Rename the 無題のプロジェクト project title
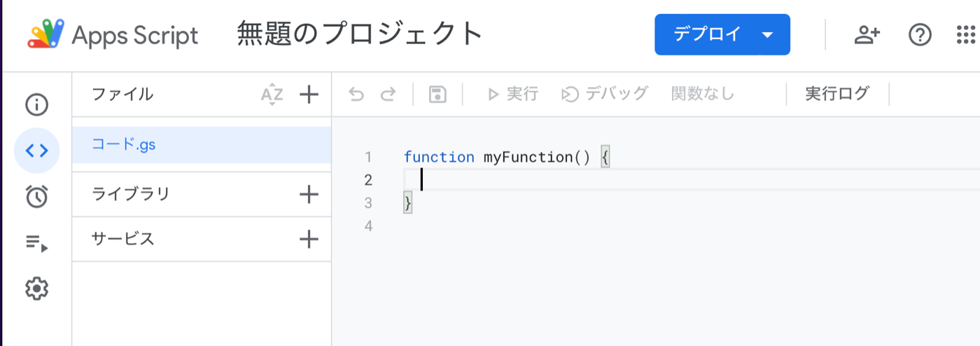This screenshot has width=980, height=346. (x=360, y=34)
